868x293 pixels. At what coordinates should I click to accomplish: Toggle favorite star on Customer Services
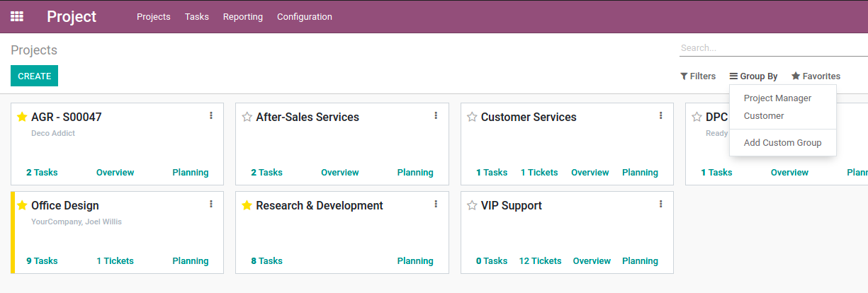click(472, 117)
